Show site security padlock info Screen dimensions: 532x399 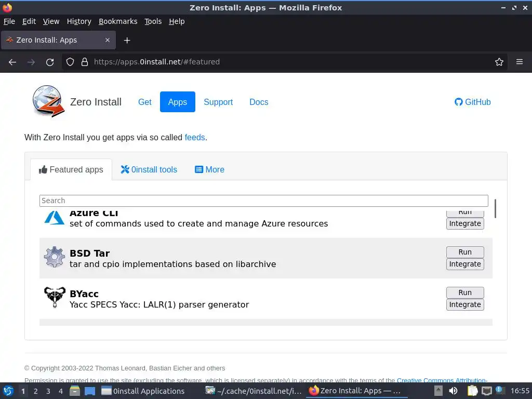85,62
